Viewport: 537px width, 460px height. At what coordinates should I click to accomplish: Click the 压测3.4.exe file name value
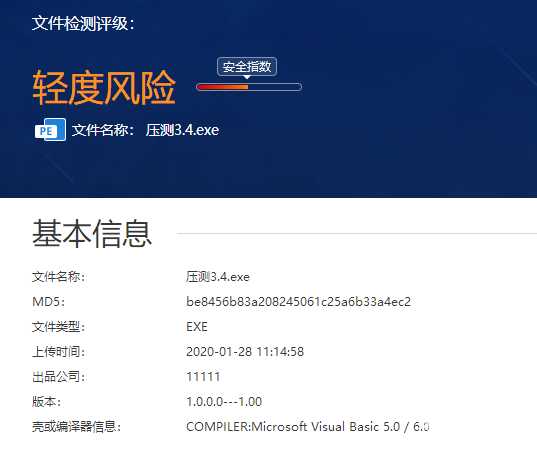point(218,277)
